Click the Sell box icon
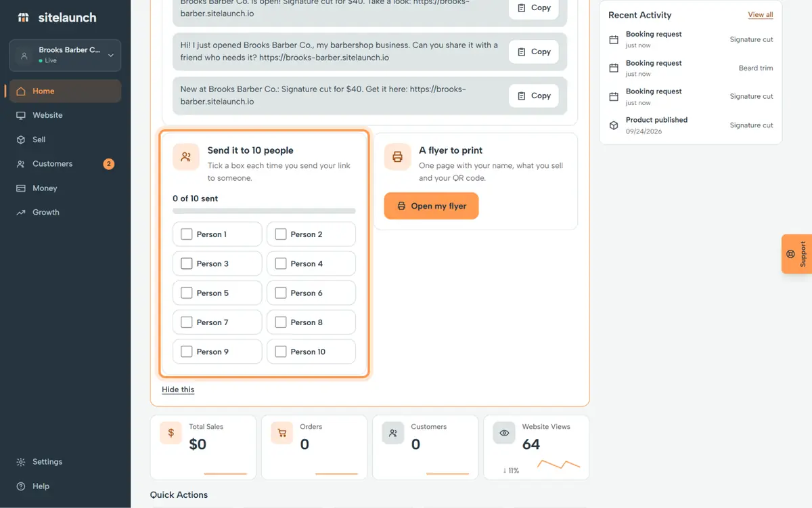The height and width of the screenshot is (508, 812). [x=21, y=140]
